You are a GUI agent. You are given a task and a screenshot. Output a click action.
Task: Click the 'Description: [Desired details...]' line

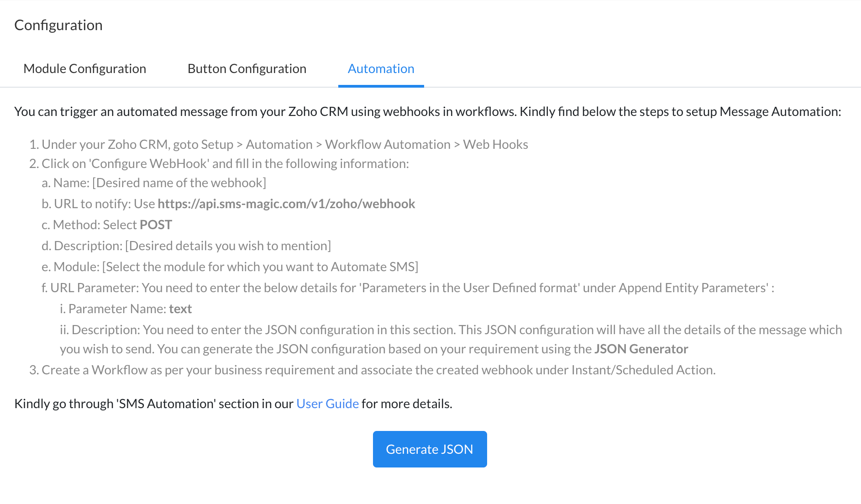(186, 246)
